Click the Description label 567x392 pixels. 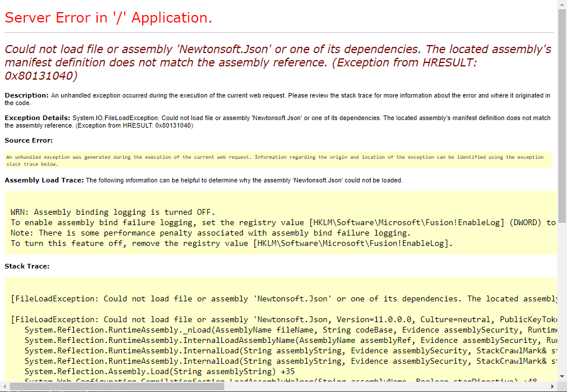[x=26, y=95]
